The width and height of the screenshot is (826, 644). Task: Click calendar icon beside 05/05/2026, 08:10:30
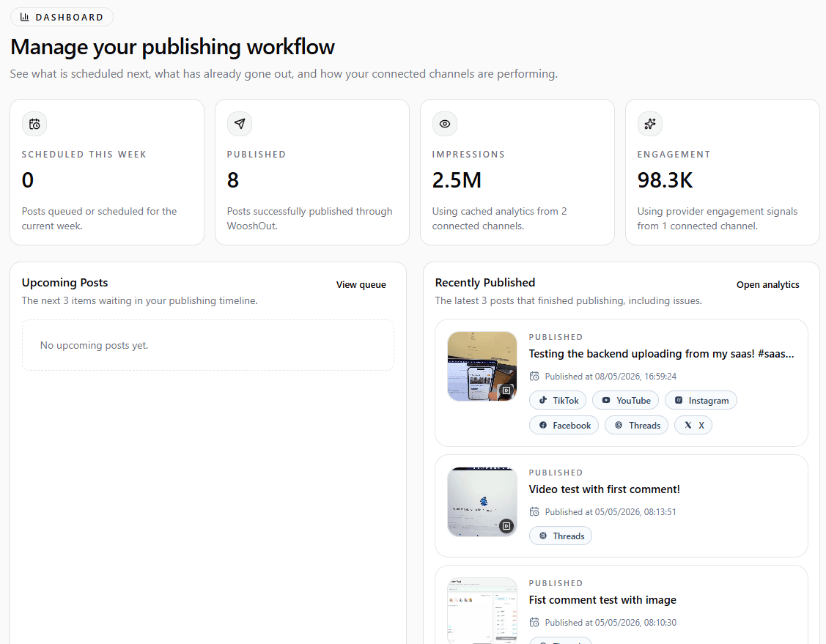[x=534, y=622]
